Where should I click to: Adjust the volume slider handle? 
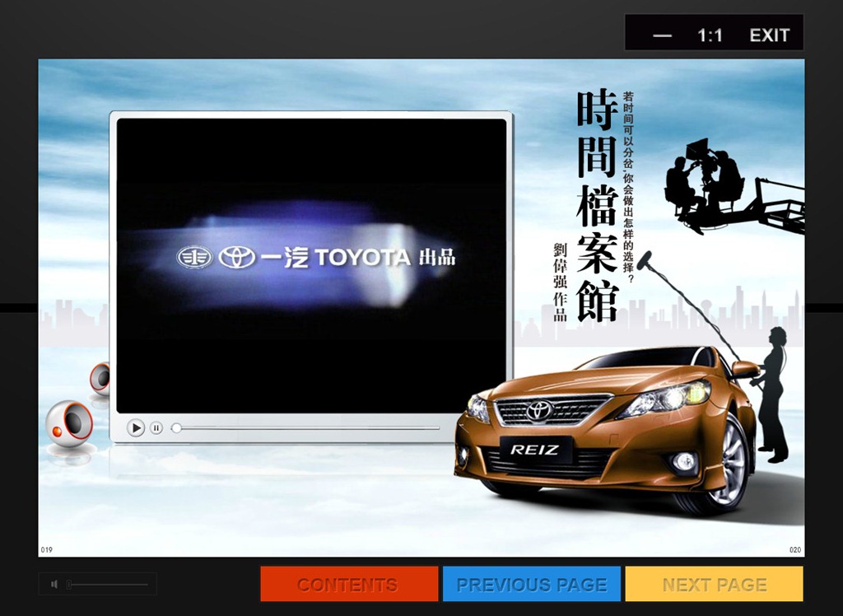pyautogui.click(x=69, y=584)
